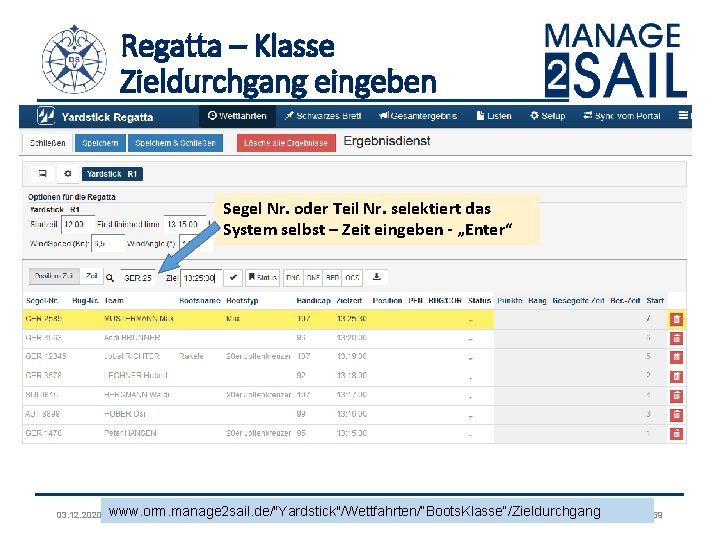Delete the MUSTERMANN Max row with trash icon
Screen dimensions: 720x540
676,319
